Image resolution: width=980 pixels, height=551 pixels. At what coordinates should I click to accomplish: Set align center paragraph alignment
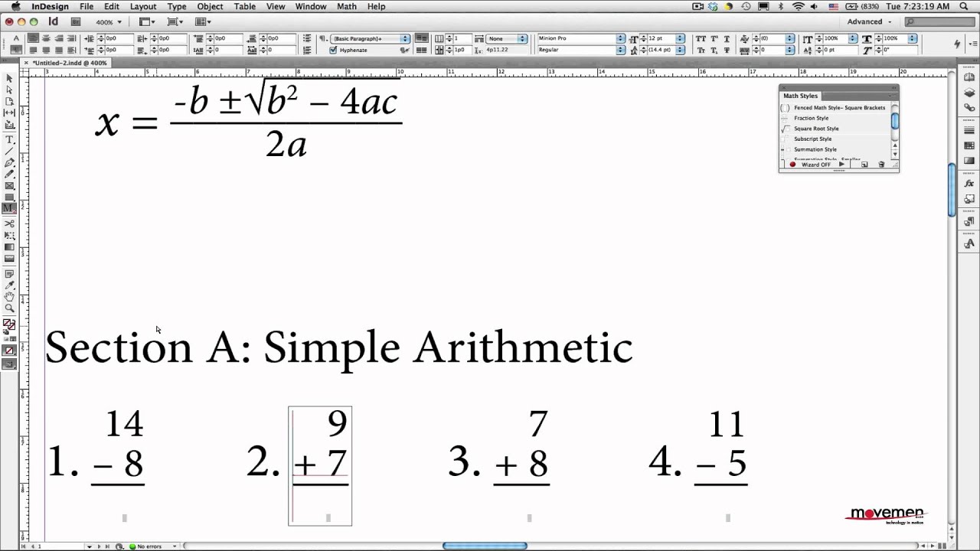[47, 38]
